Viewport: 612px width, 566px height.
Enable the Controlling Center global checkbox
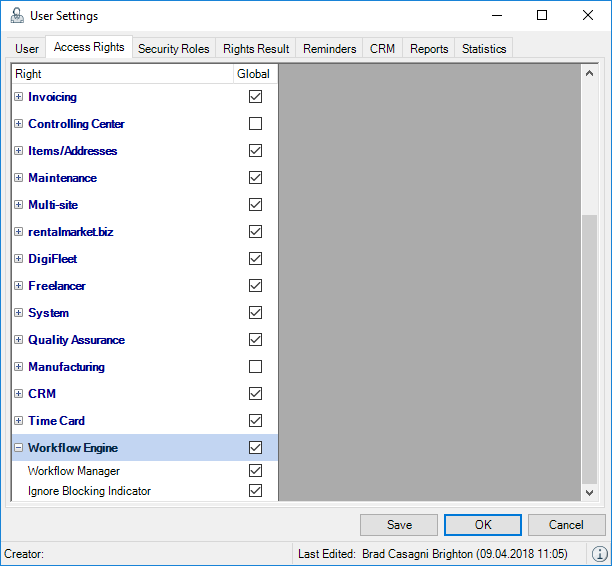coord(255,124)
